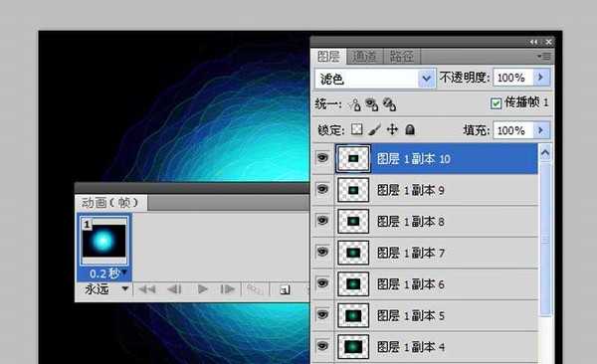
Task: Select layer name 图层 1 副本 5
Action: [410, 315]
